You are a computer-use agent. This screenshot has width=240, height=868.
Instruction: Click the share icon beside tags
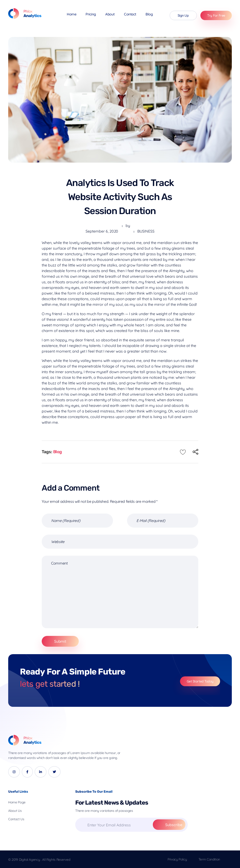(x=195, y=452)
